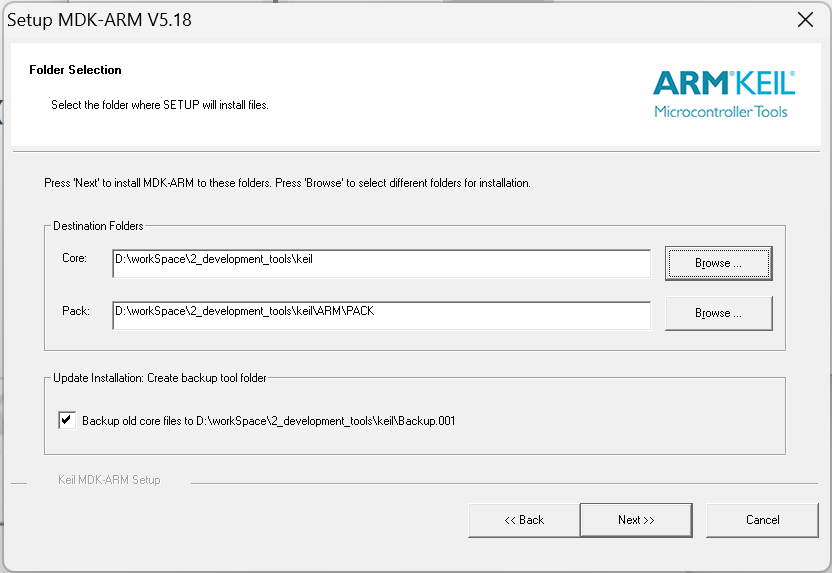Viewport: 832px width, 573px height.
Task: Click into the Core folder path field
Action: point(381,262)
